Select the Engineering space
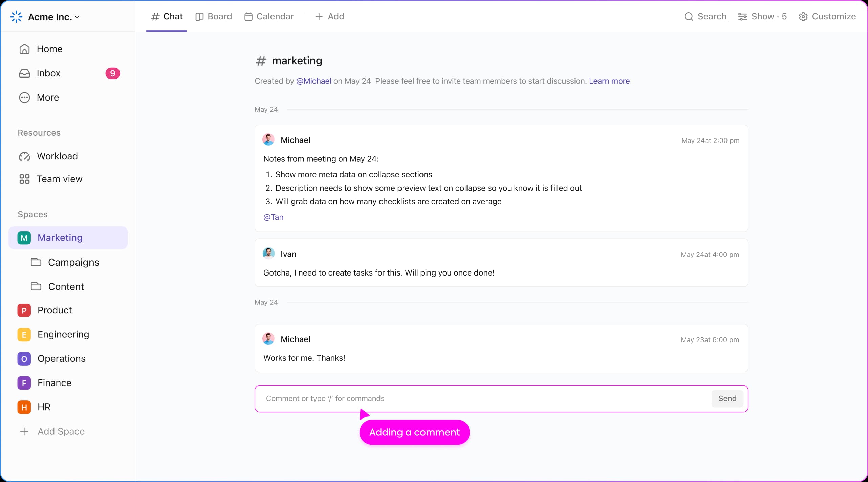868x482 pixels. pyautogui.click(x=63, y=334)
